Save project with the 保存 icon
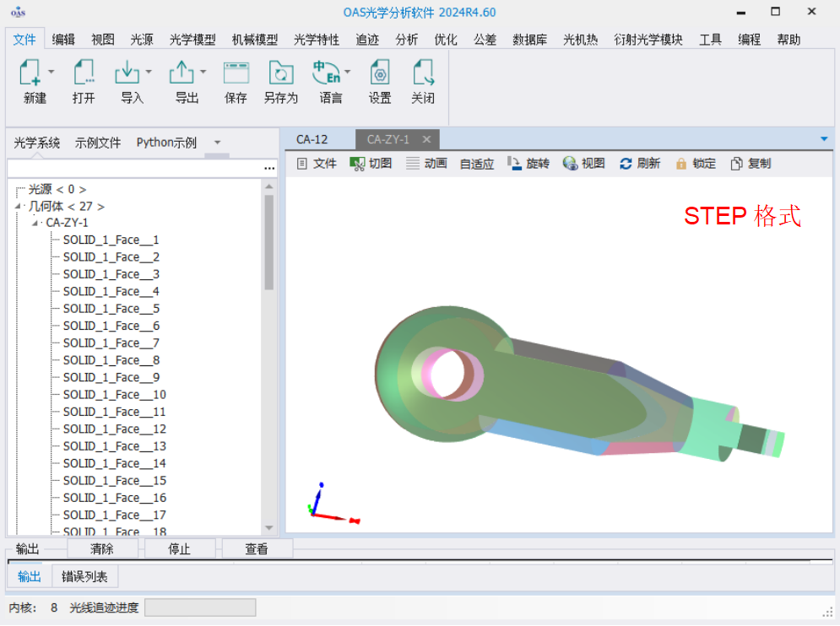Image resolution: width=840 pixels, height=626 pixels. click(236, 73)
